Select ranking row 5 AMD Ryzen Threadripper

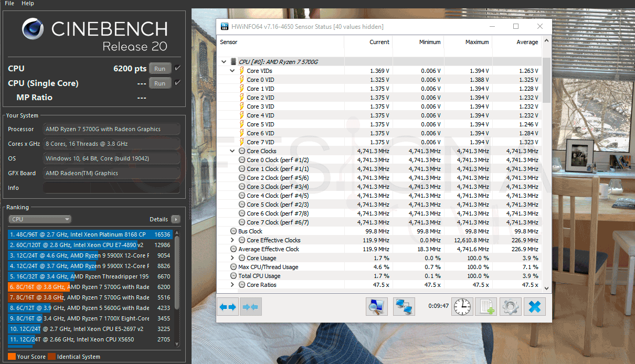click(x=90, y=276)
